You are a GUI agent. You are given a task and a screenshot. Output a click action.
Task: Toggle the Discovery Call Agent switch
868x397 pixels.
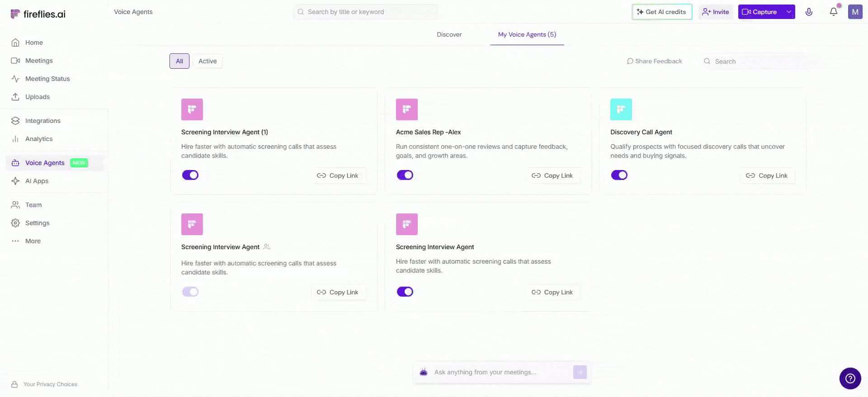(x=619, y=175)
